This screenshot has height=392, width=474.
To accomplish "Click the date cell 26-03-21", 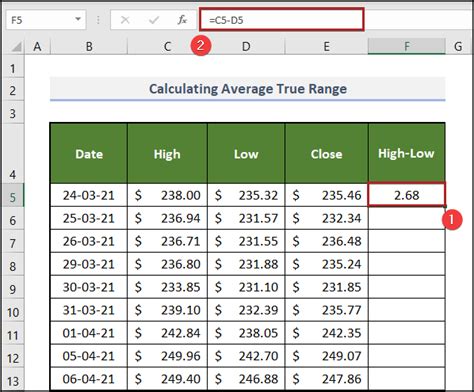I will tap(89, 241).
